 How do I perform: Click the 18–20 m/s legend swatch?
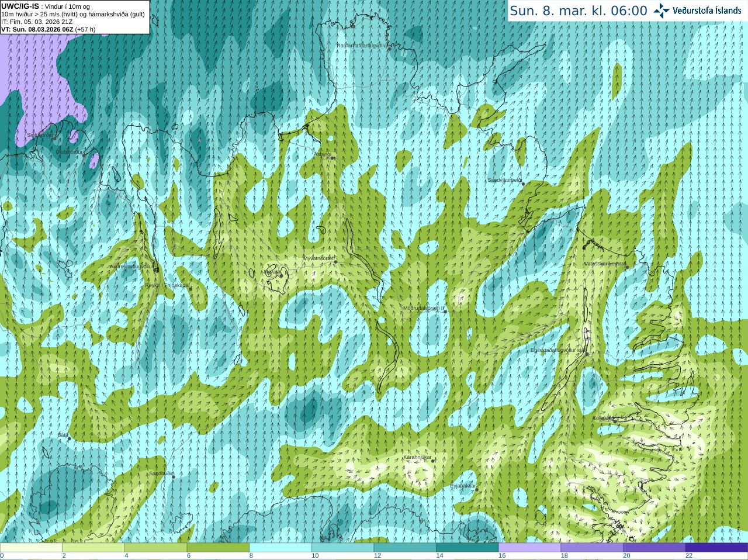(592, 548)
